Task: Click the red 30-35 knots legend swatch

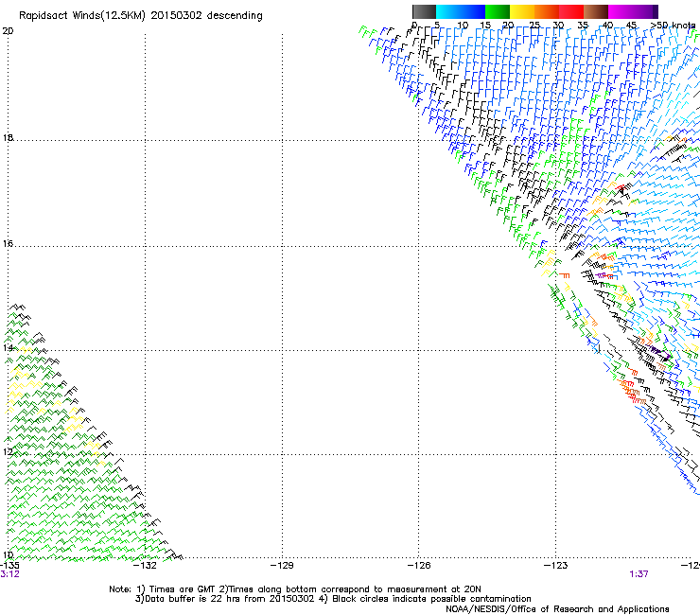Action: pos(571,11)
